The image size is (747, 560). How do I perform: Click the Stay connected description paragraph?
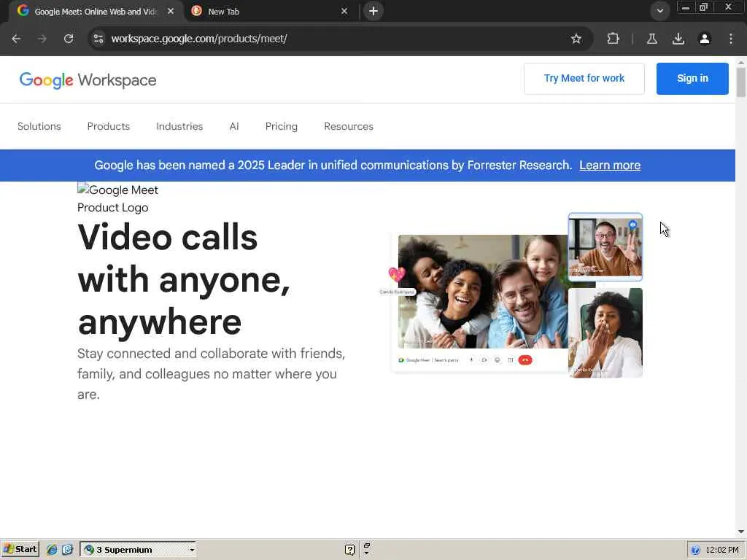pos(211,374)
